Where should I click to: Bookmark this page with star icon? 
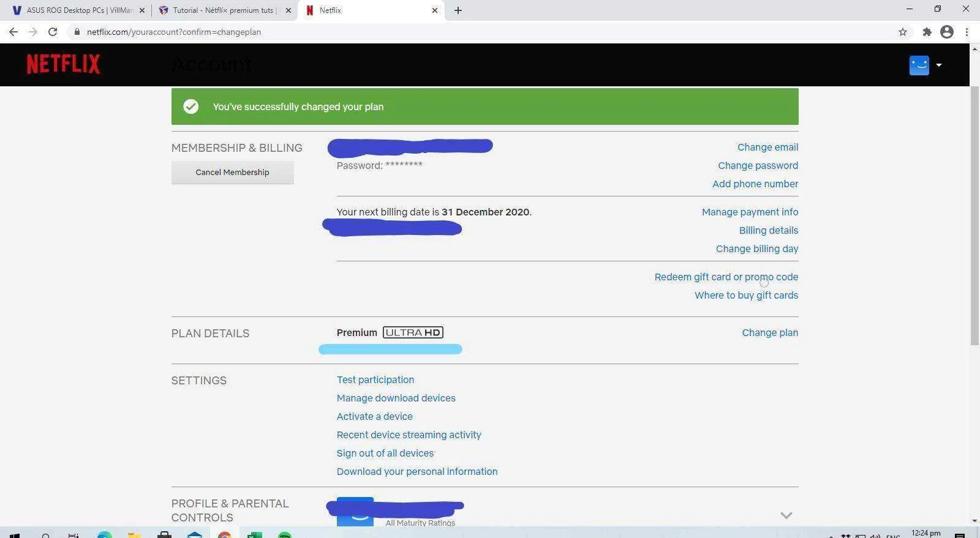point(902,32)
